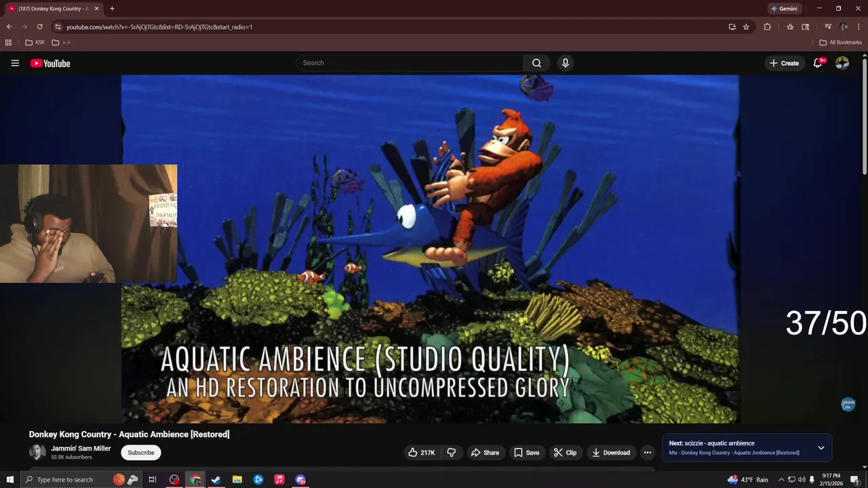Viewport: 868px width, 488px height.
Task: Go back in browser history
Action: pos(9,27)
